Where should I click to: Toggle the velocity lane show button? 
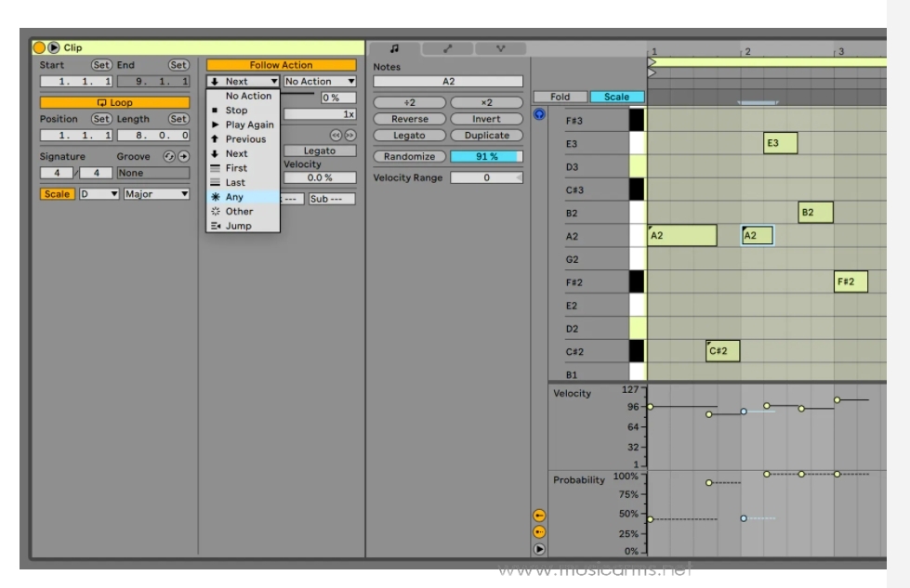539,515
